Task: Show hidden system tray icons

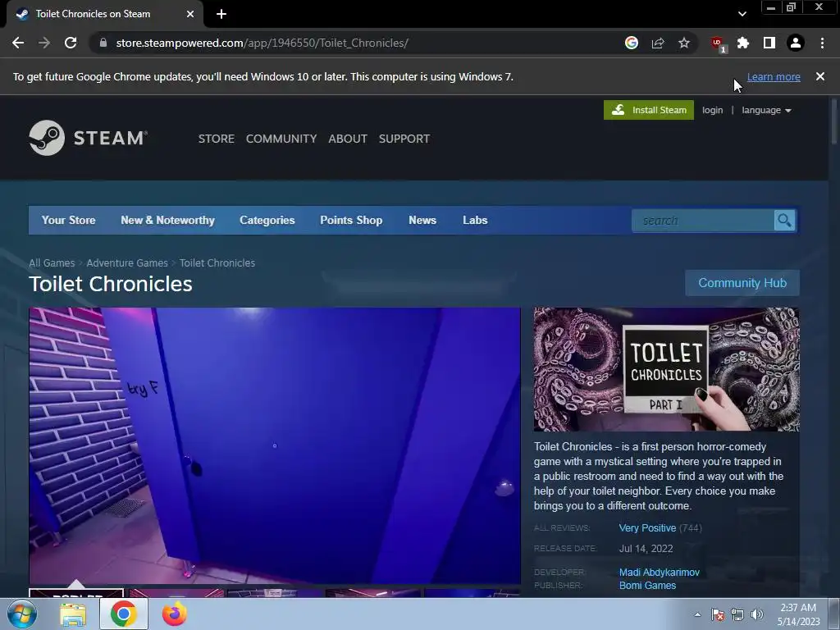Action: point(697,614)
